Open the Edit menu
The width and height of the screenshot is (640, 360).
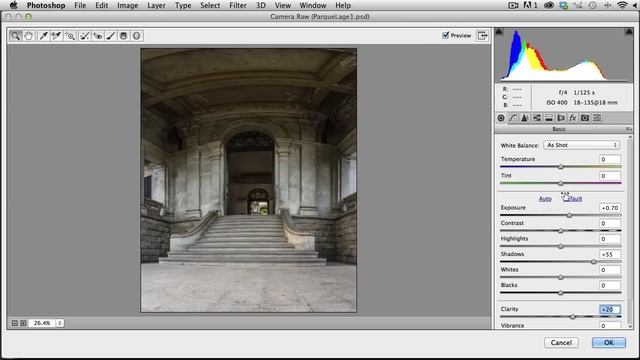coord(102,5)
